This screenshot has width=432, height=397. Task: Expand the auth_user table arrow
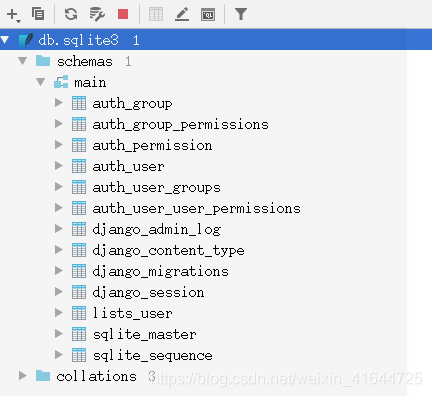click(59, 166)
